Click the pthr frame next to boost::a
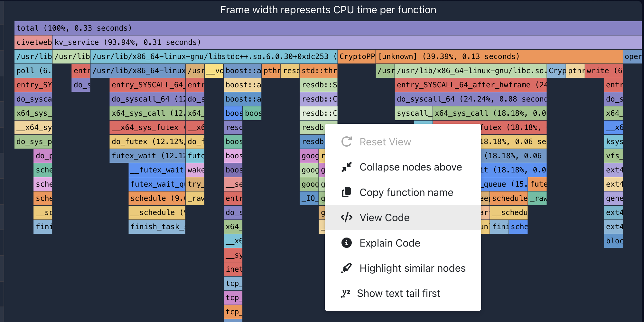 coord(271,71)
